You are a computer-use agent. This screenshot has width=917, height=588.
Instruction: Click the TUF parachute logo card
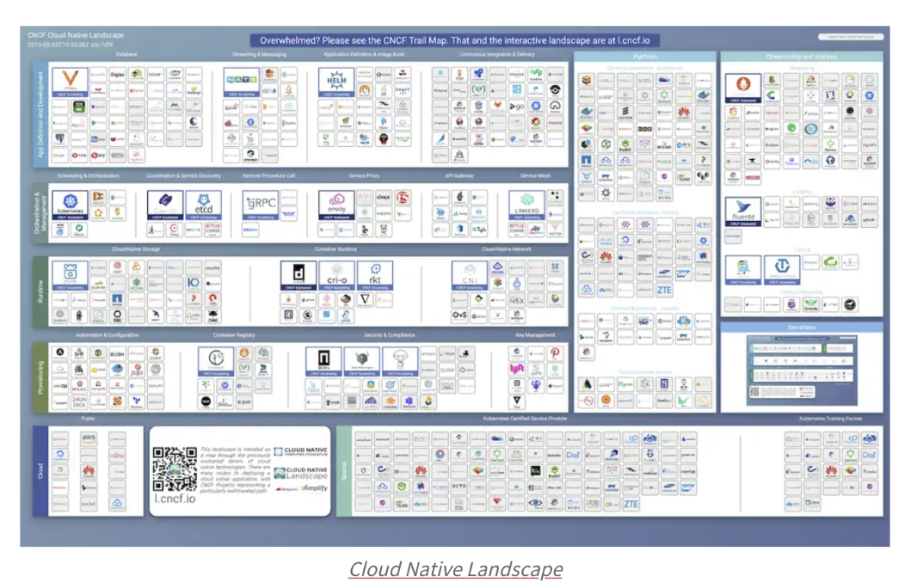tap(400, 362)
